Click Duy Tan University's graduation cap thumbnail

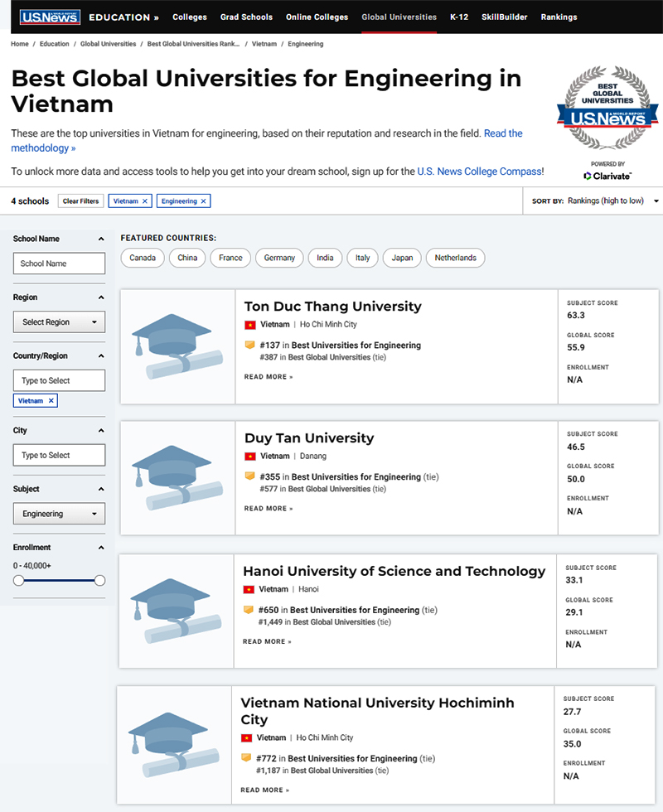pyautogui.click(x=177, y=478)
